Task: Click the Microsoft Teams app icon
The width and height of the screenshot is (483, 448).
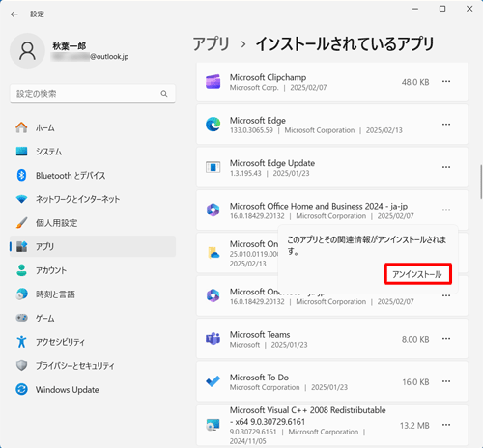Action: click(213, 339)
